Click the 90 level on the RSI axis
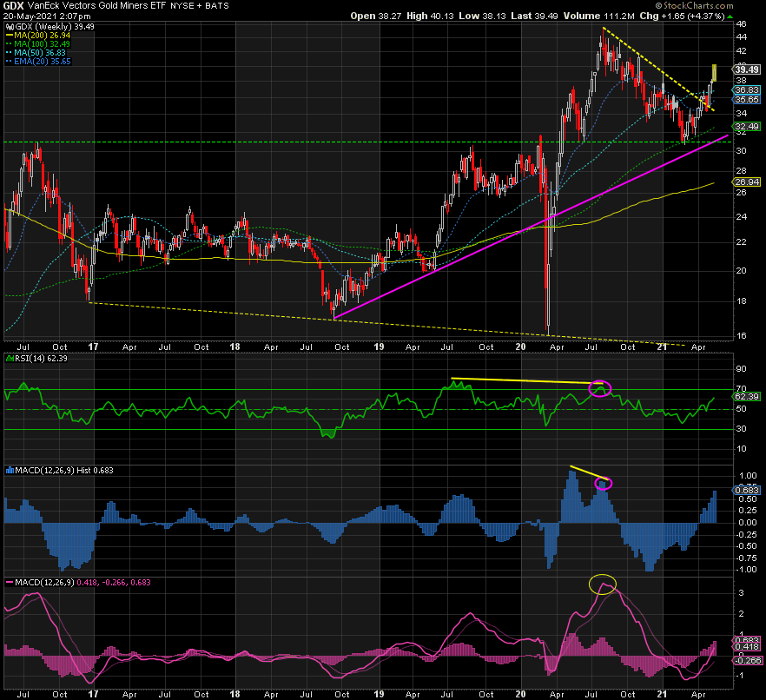Screen dimensions: 766x700 [742, 369]
